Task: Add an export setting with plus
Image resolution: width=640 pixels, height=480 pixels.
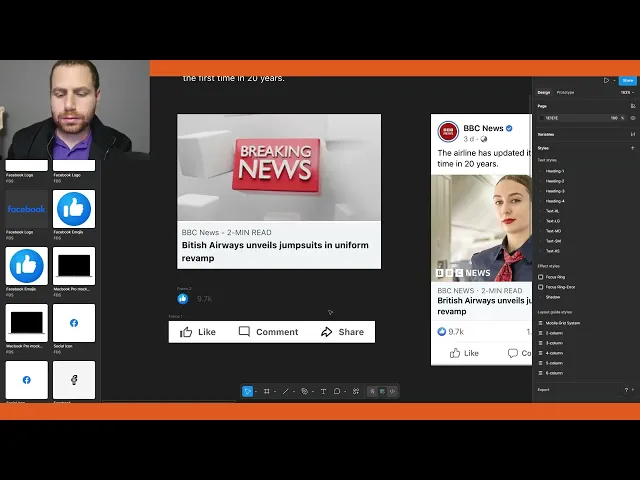Action: pos(633,390)
